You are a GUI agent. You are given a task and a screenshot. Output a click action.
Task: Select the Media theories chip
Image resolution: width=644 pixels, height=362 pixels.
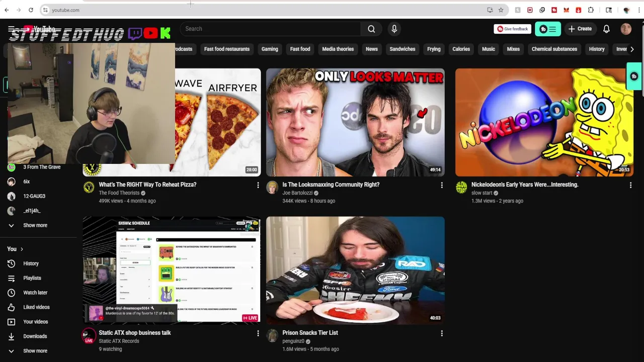click(338, 49)
